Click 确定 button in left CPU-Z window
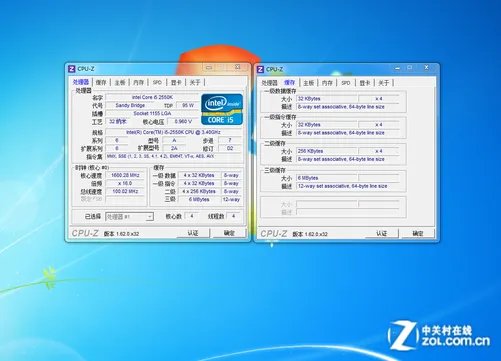This screenshot has width=501, height=361. (x=229, y=233)
